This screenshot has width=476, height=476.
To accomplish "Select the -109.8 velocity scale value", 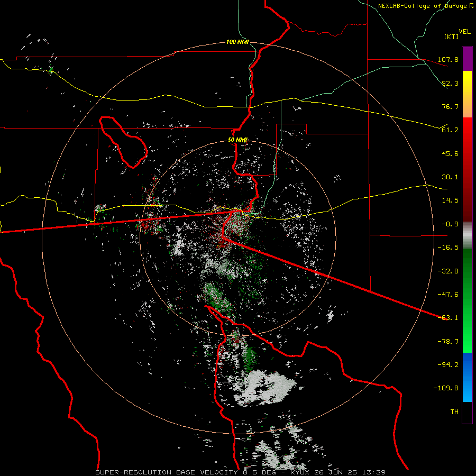I will 446,388.
